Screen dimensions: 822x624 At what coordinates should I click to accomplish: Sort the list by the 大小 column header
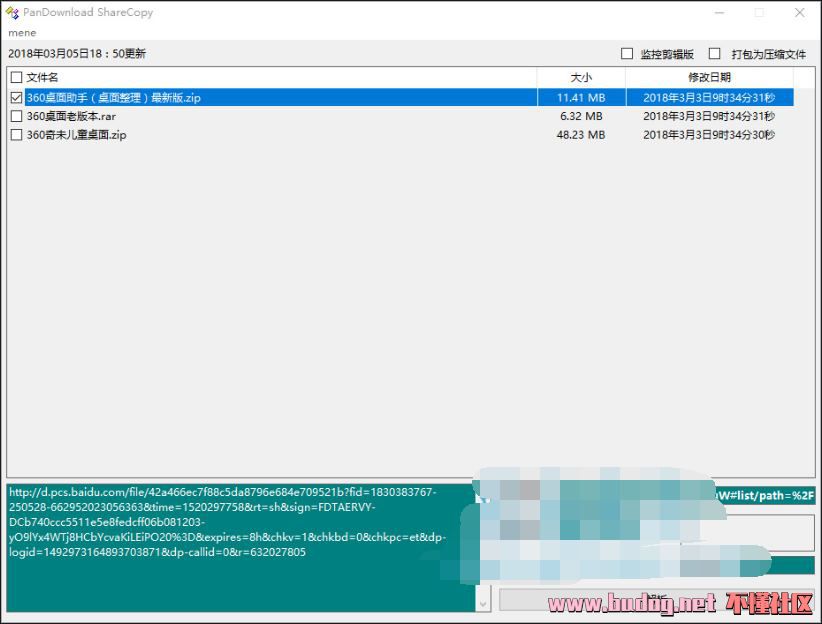pyautogui.click(x=581, y=78)
